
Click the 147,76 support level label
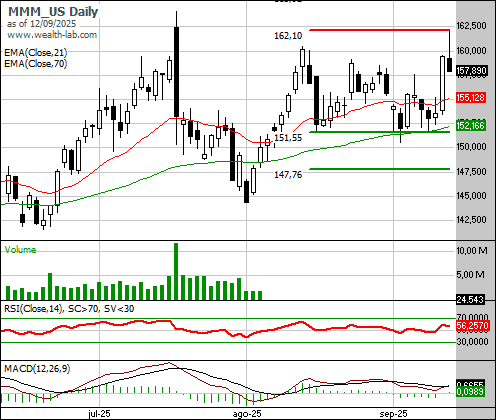point(288,174)
